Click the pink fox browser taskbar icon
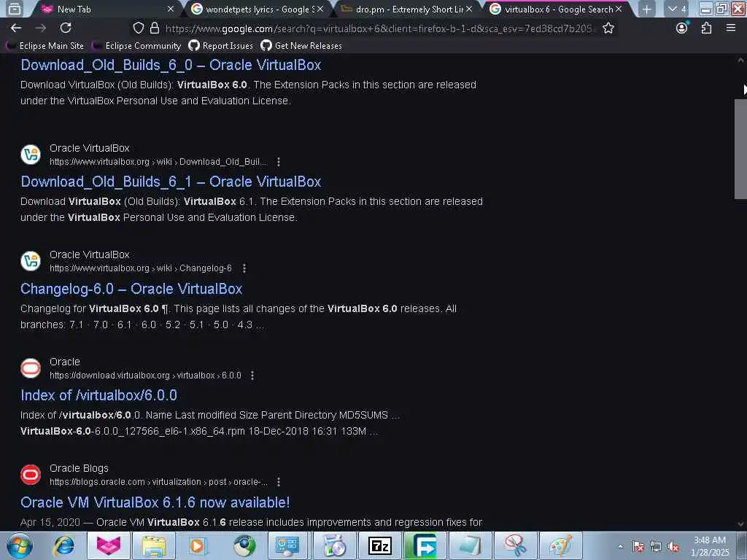 [x=108, y=545]
